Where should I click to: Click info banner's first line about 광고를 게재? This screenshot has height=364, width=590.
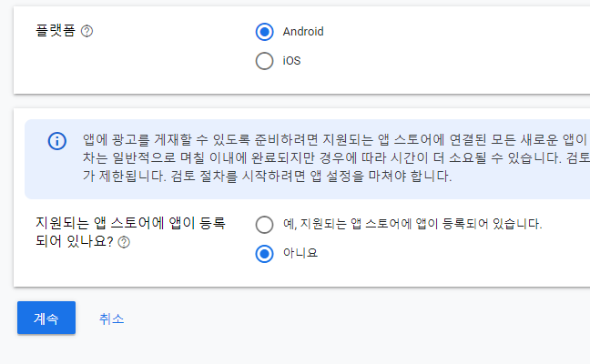click(336, 140)
